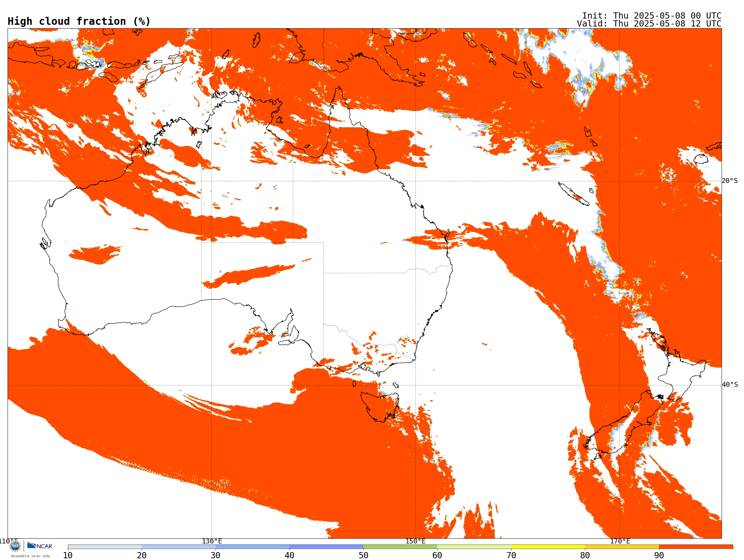Pick the pale yellow-green 60-70 colorbar segment

[x=474, y=547]
